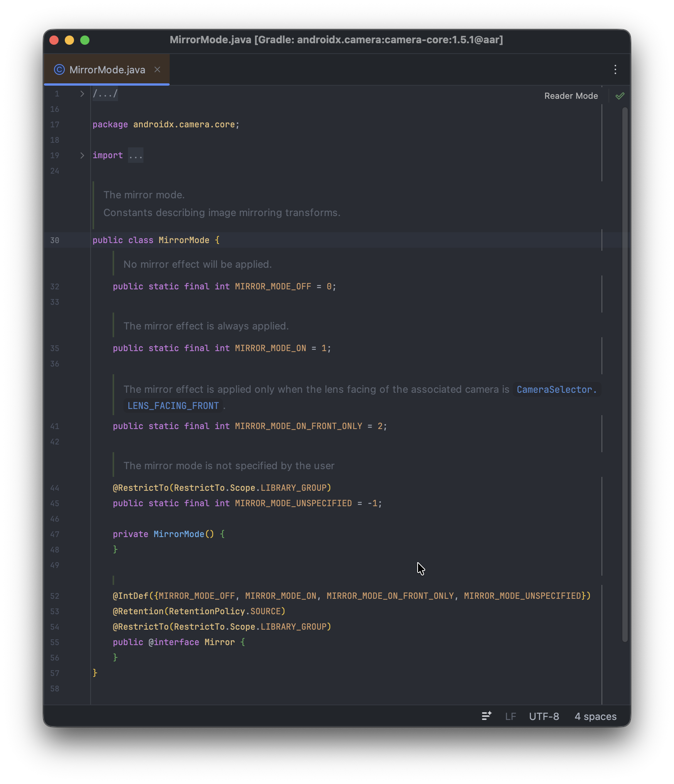This screenshot has height=784, width=674.
Task: Open the 4 spaces indent settings
Action: point(595,716)
